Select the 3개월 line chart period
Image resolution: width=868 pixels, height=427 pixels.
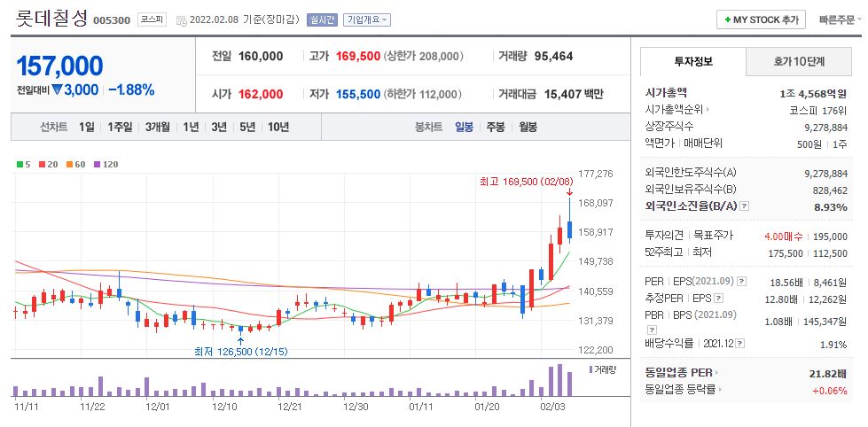158,127
